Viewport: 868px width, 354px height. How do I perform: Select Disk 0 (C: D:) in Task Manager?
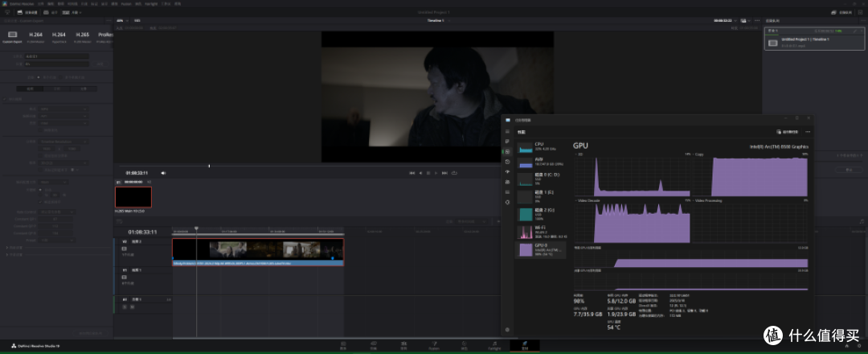tap(540, 179)
